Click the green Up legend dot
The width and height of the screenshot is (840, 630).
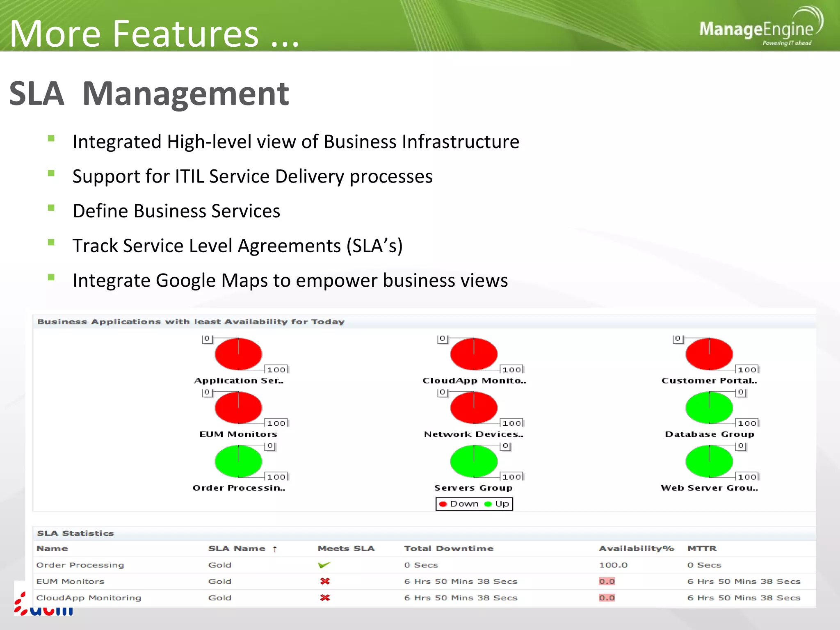(488, 504)
